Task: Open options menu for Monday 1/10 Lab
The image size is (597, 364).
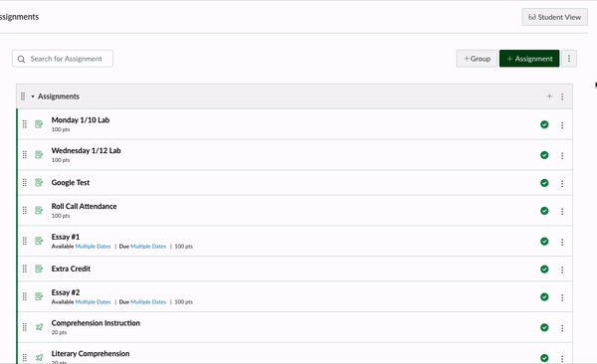Action: tap(562, 125)
